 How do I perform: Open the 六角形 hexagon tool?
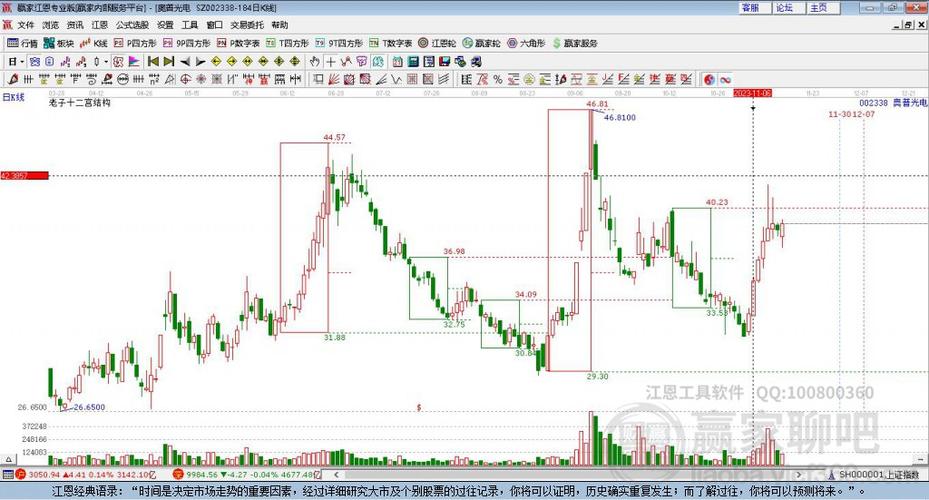pyautogui.click(x=526, y=43)
